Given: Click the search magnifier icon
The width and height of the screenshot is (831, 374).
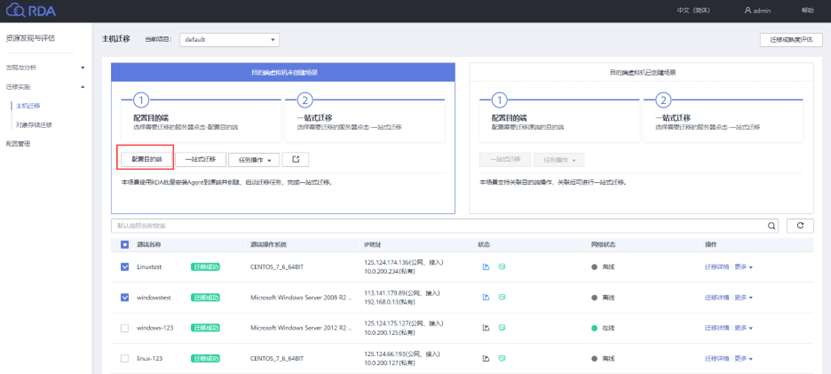Looking at the screenshot, I should [x=772, y=226].
